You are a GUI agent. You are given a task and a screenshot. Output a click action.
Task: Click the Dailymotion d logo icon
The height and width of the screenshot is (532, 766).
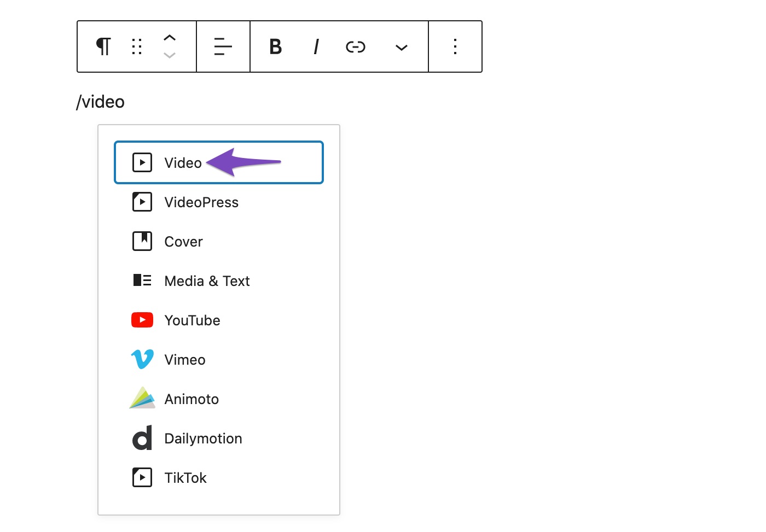click(142, 438)
